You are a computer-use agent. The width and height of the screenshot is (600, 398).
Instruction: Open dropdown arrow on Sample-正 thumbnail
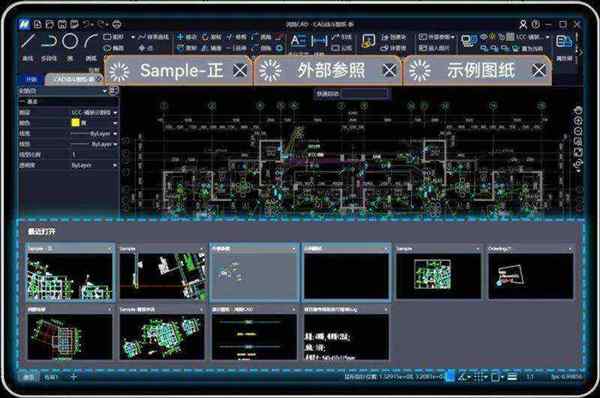pyautogui.click(x=110, y=249)
